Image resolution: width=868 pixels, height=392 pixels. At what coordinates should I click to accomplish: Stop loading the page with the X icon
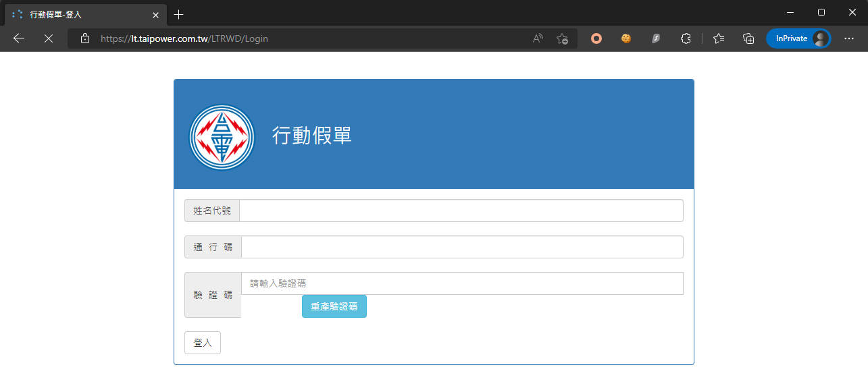pyautogui.click(x=48, y=38)
